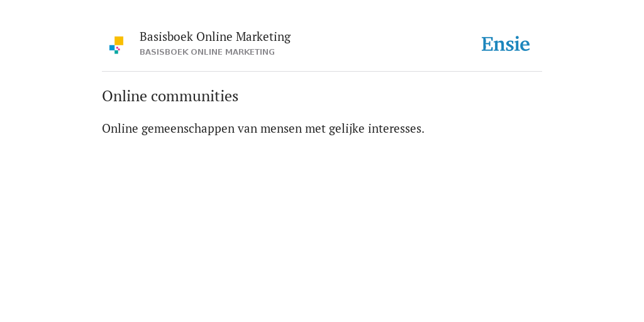Click the Online communities heading
Screen dimensions: 644x322
pos(170,96)
